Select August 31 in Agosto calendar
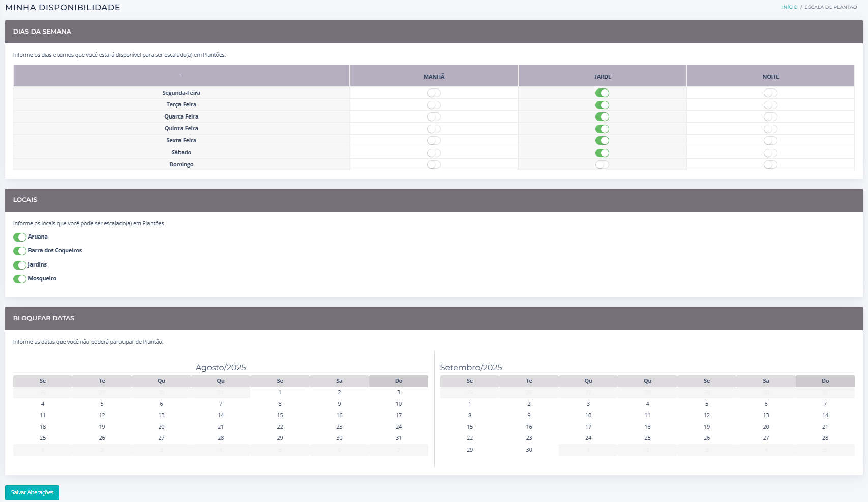This screenshot has width=868, height=502. (398, 438)
